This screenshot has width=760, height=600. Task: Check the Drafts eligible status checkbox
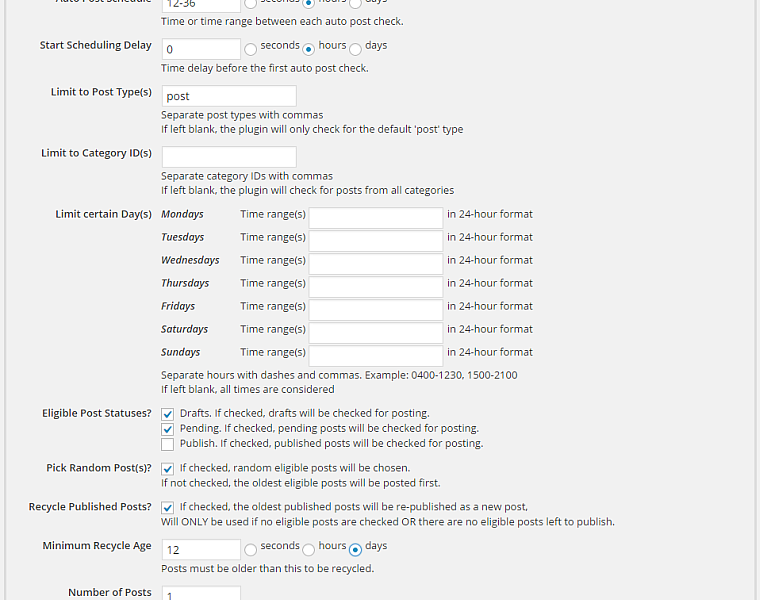[168, 414]
